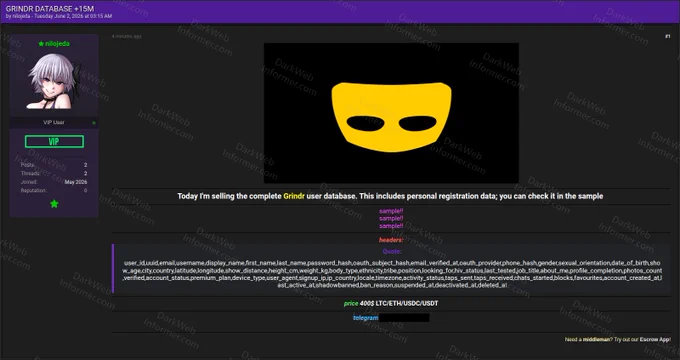Click the purple Quote: label
This screenshot has height=360, width=680.
pos(392,251)
